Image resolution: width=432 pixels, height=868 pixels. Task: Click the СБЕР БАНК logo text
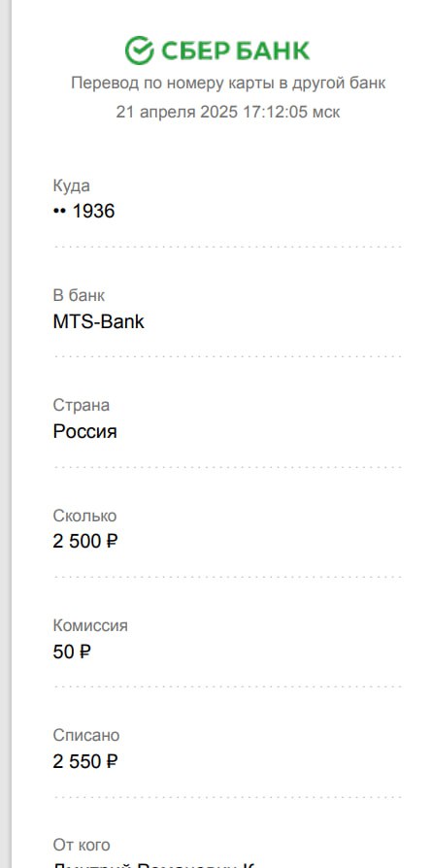(235, 50)
